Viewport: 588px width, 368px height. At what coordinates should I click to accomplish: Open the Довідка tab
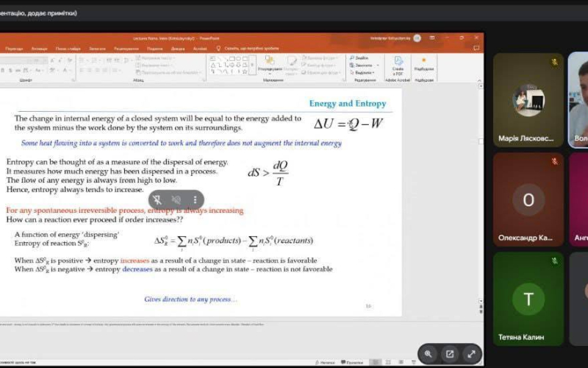[178, 49]
